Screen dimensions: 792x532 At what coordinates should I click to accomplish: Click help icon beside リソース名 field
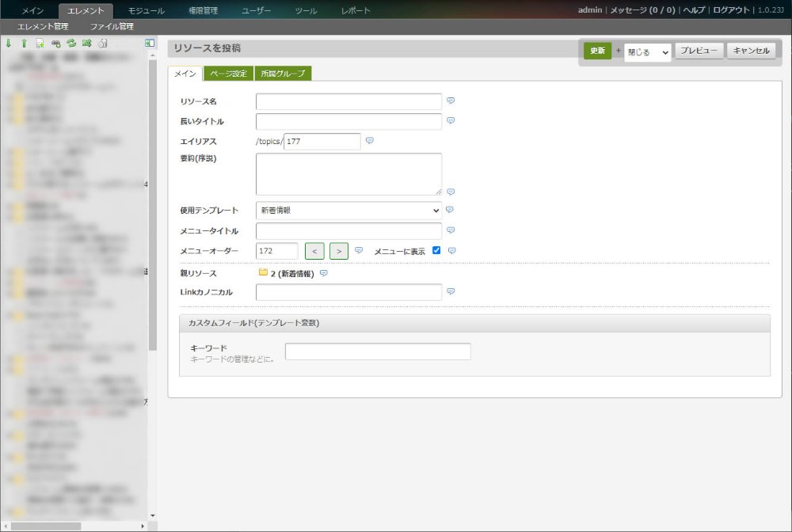[x=451, y=101]
